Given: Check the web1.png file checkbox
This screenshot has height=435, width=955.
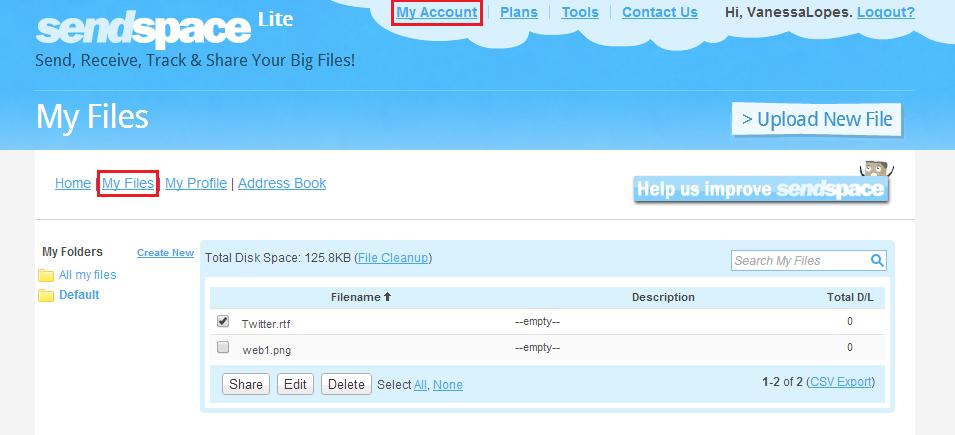Looking at the screenshot, I should click(223, 348).
